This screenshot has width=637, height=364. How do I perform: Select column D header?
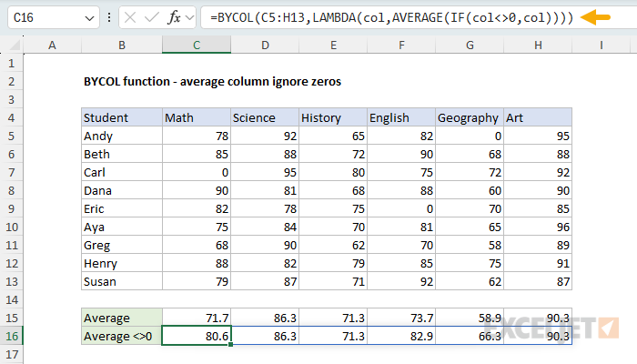(265, 45)
